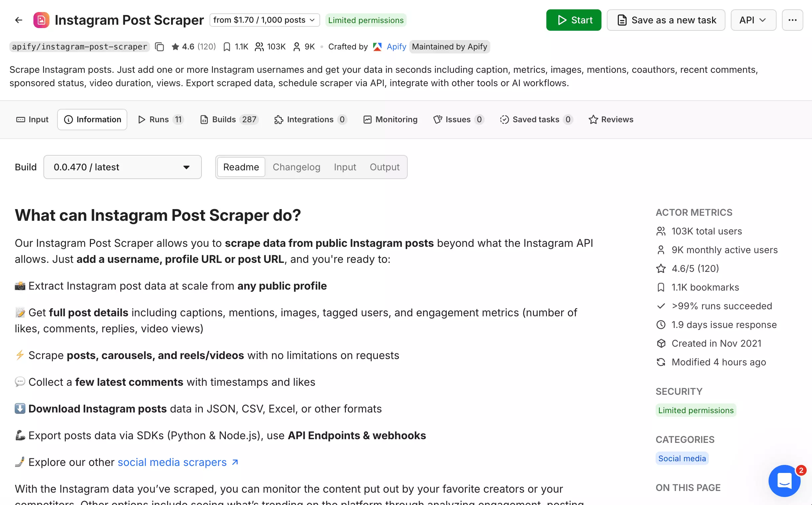This screenshot has width=812, height=505.
Task: Click the cube icon beside Created in Nov 2021
Action: tap(661, 343)
